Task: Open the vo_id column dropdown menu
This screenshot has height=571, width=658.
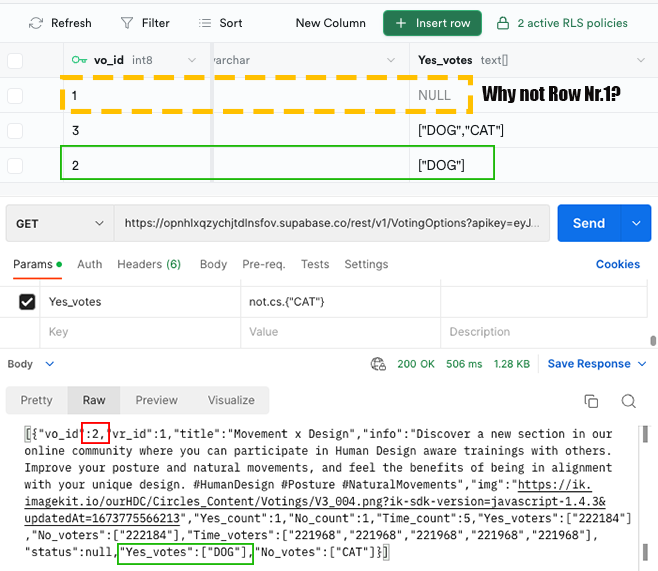Action: (192, 60)
